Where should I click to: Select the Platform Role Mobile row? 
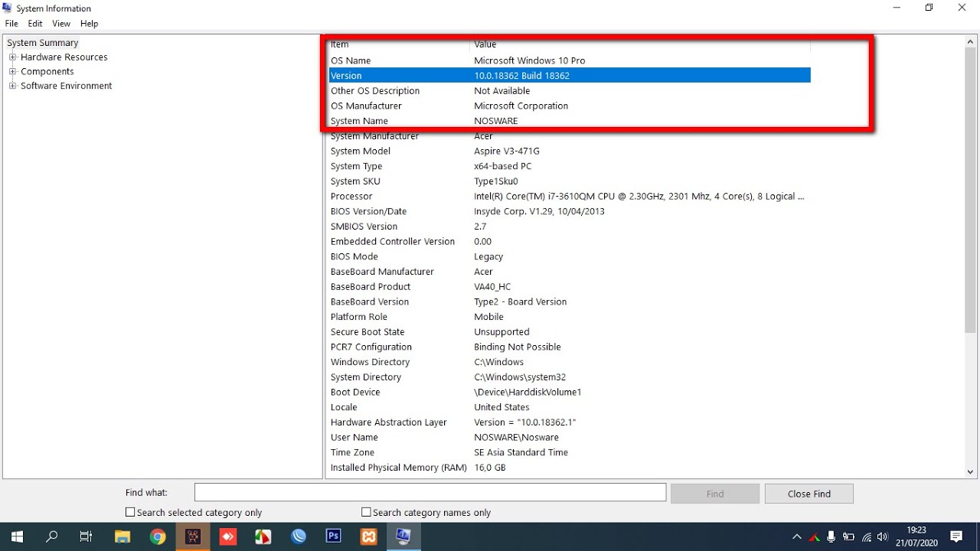coord(570,317)
